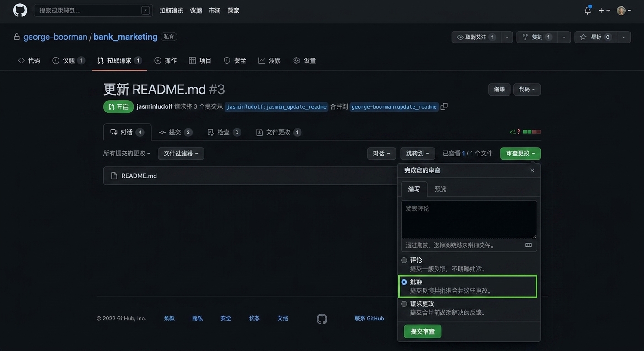Open the bank_marketing repository link

tap(125, 37)
